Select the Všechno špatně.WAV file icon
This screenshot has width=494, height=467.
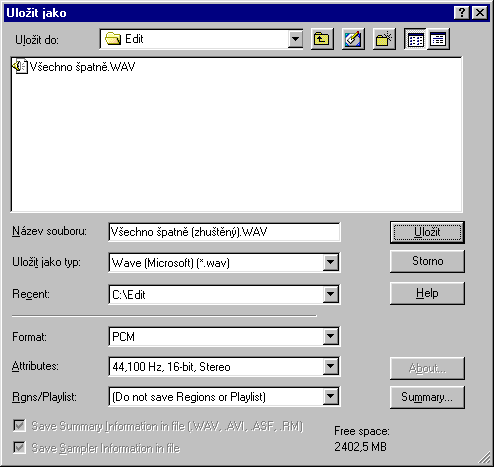click(x=20, y=66)
